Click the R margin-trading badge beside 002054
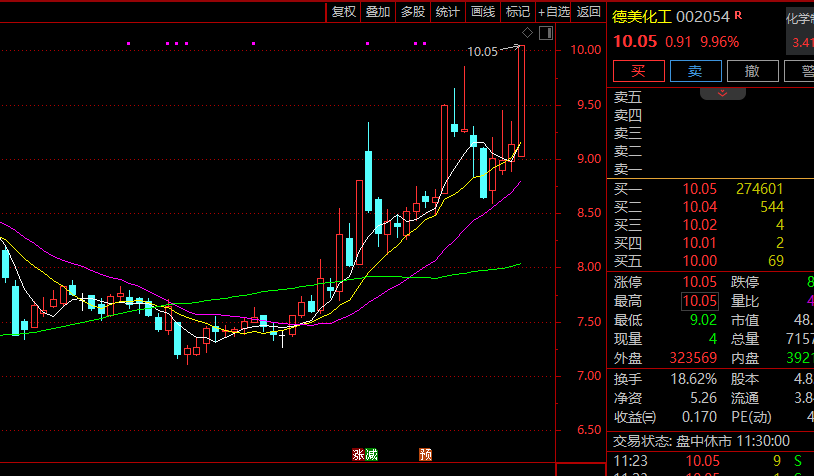814x476 pixels. click(739, 16)
